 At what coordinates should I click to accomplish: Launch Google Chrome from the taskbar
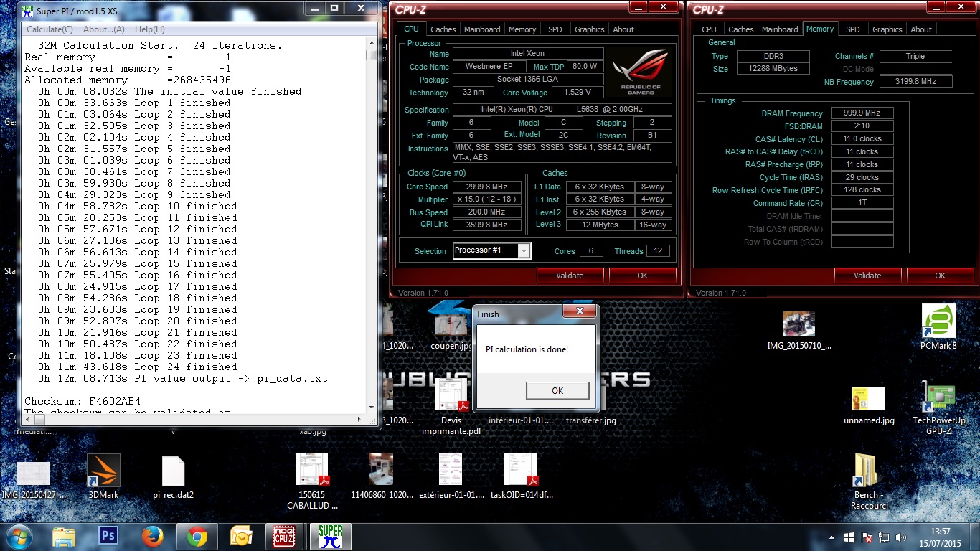197,536
